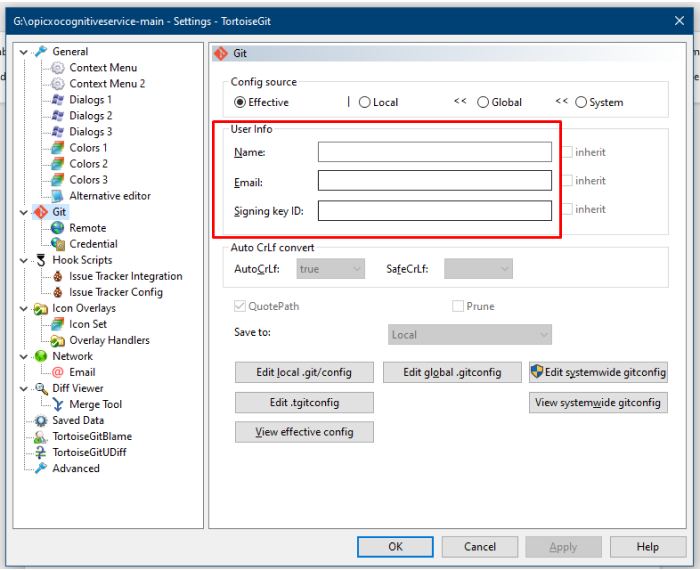Toggle inherit checkbox next to Name

pos(567,152)
